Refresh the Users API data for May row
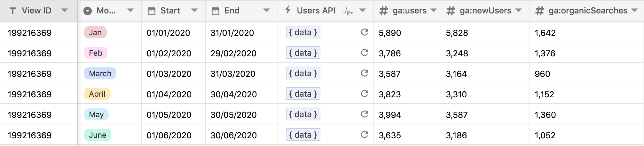644x146 pixels. point(365,114)
